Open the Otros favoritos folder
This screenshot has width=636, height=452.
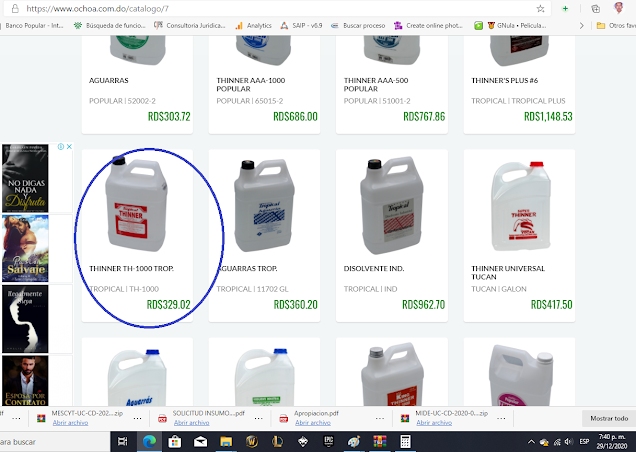coord(616,26)
